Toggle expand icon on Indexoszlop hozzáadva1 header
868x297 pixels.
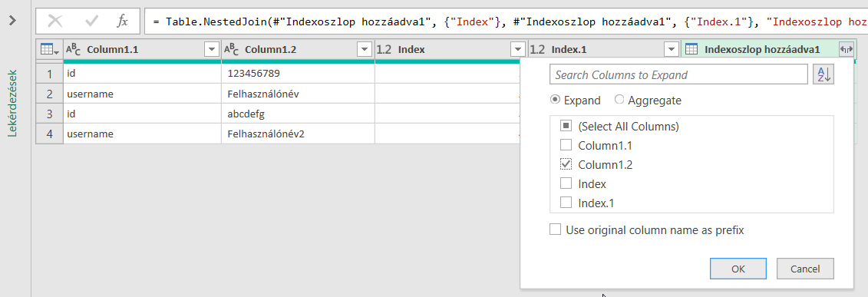coord(847,49)
